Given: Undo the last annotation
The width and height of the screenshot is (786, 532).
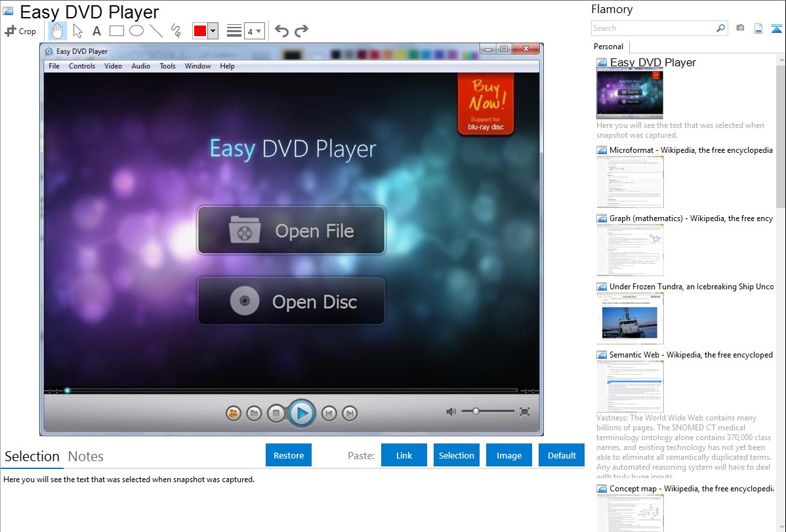Looking at the screenshot, I should tap(281, 31).
